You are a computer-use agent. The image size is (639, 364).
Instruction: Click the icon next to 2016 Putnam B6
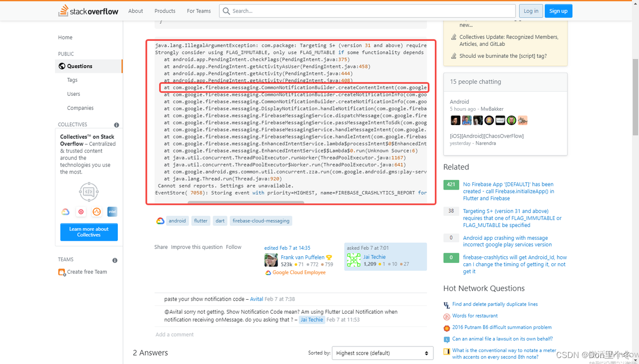(x=447, y=328)
